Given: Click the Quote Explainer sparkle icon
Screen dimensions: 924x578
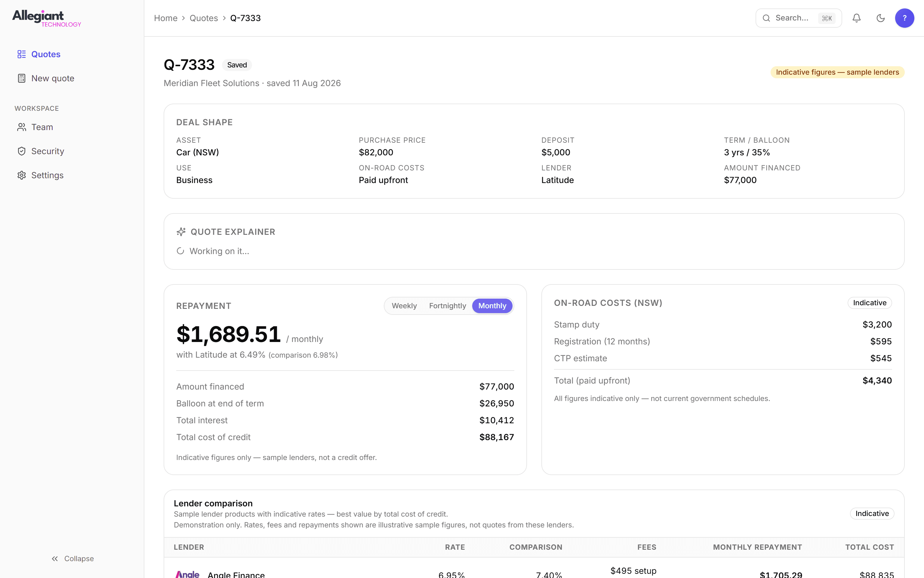Looking at the screenshot, I should point(181,232).
